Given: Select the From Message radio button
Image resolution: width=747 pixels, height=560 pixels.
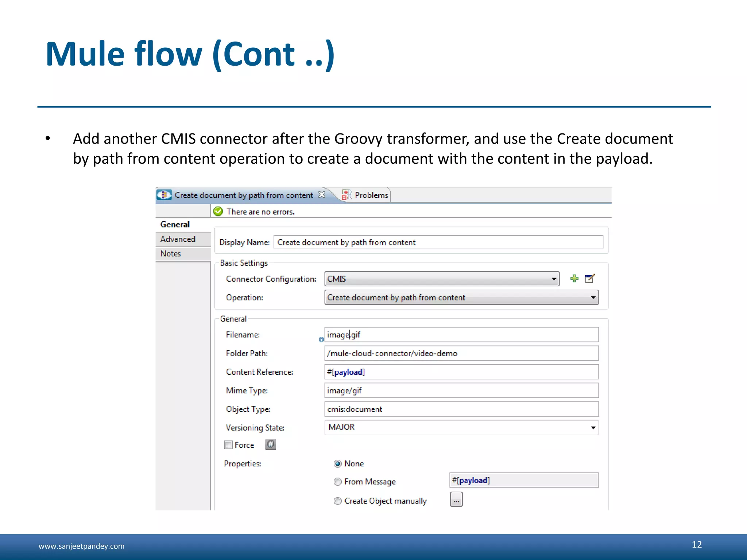Looking at the screenshot, I should tap(338, 482).
